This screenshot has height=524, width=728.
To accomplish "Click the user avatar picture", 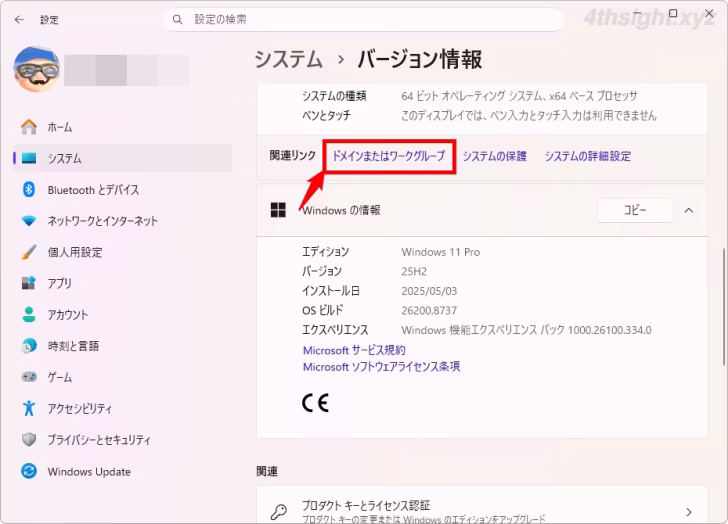I will click(x=37, y=69).
